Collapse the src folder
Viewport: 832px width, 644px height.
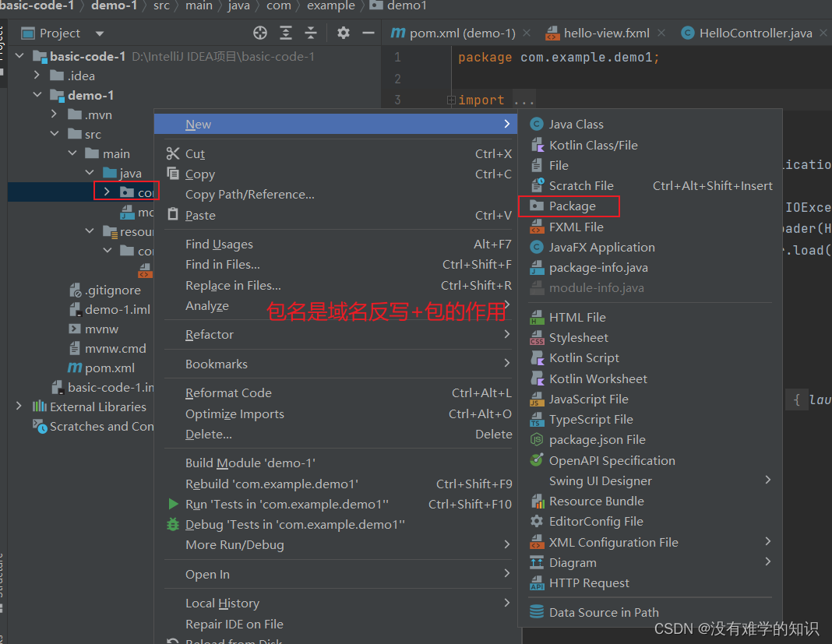click(x=55, y=134)
